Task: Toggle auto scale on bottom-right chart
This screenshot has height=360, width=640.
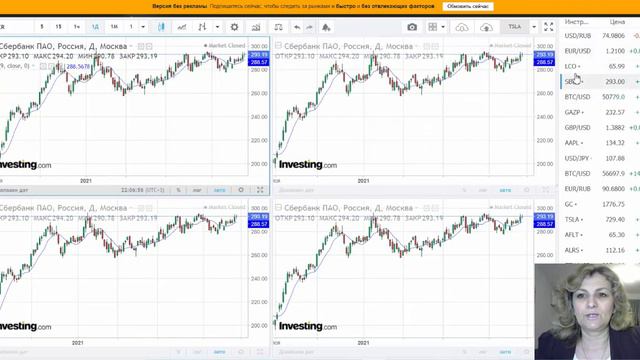Action: coord(505,351)
